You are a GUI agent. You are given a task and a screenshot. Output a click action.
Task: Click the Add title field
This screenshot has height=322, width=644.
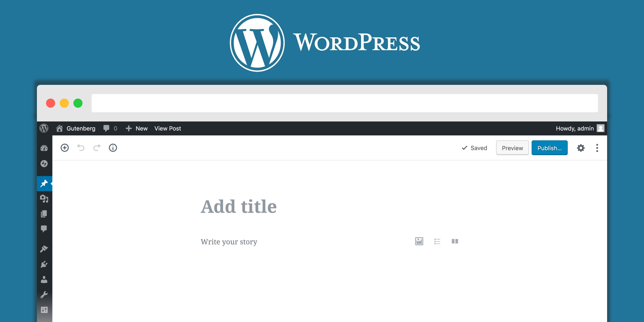click(x=238, y=207)
